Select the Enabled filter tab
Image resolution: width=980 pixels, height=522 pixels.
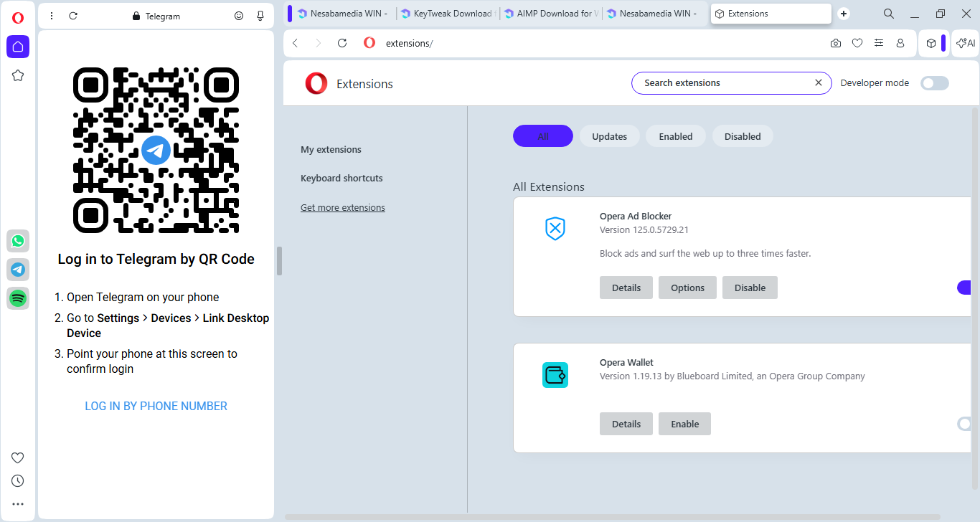(675, 136)
